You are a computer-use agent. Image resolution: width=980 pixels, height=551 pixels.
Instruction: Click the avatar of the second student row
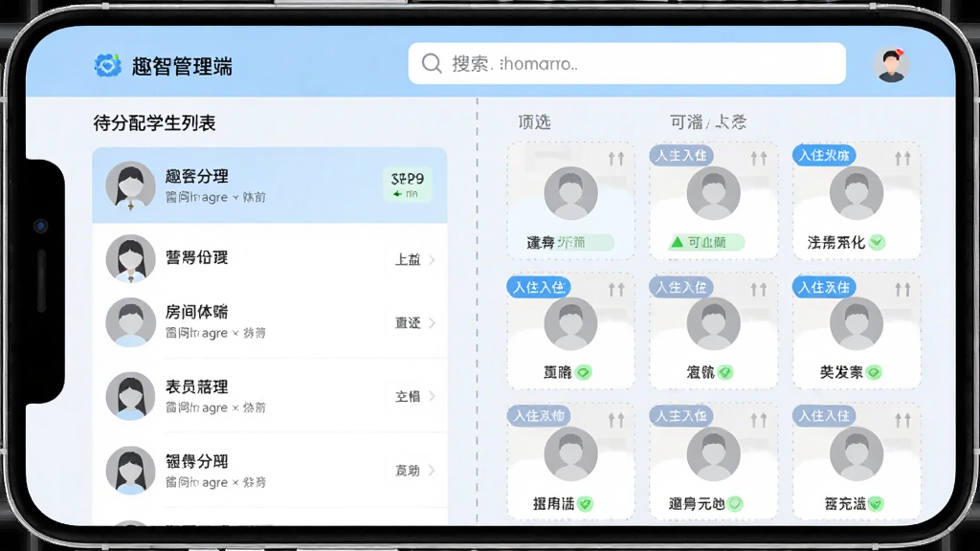coord(130,258)
